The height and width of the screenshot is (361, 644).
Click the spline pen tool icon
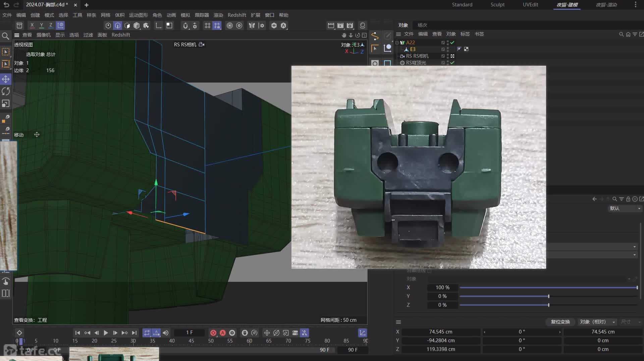coord(375,36)
